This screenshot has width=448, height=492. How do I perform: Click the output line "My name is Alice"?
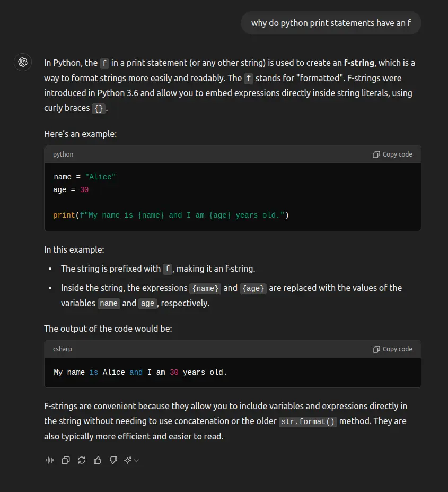[140, 372]
